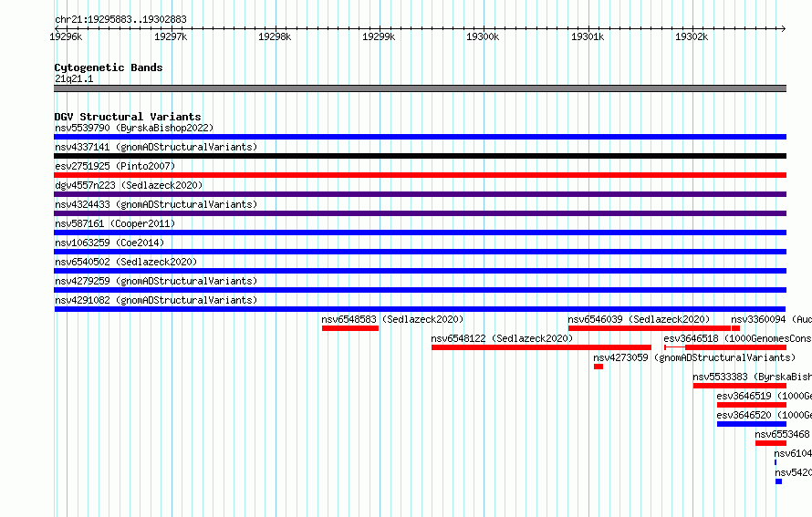The width and height of the screenshot is (812, 517).
Task: Click the nsv3360094 variant label
Action: click(x=771, y=319)
